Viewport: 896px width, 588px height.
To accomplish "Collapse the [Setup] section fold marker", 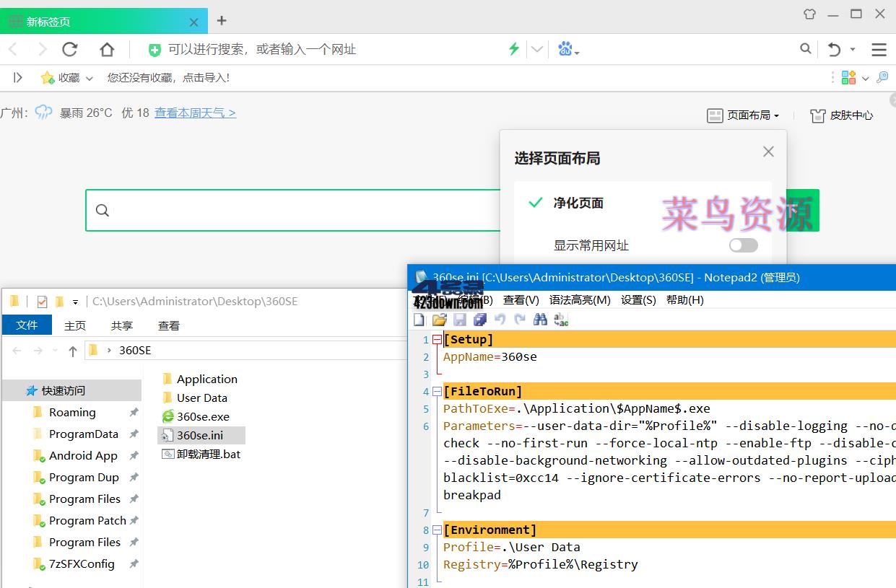I will 437,339.
